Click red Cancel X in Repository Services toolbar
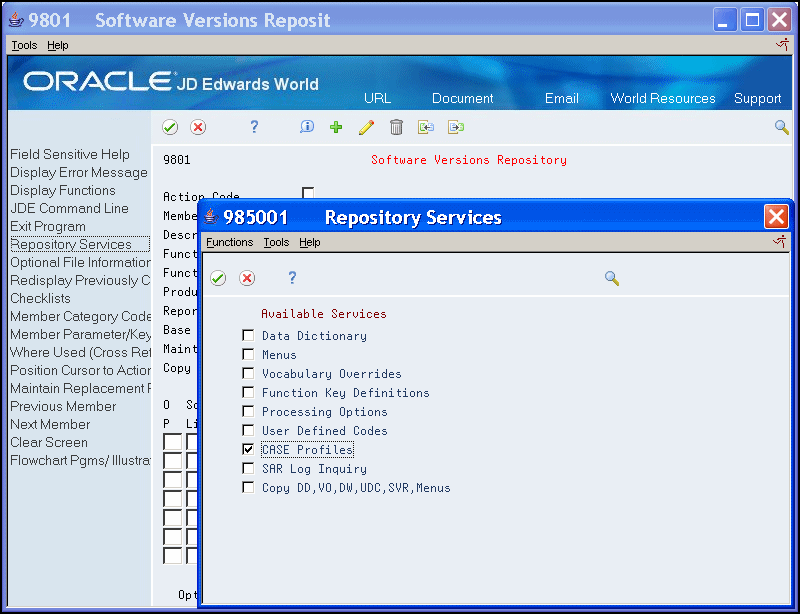 pyautogui.click(x=247, y=278)
